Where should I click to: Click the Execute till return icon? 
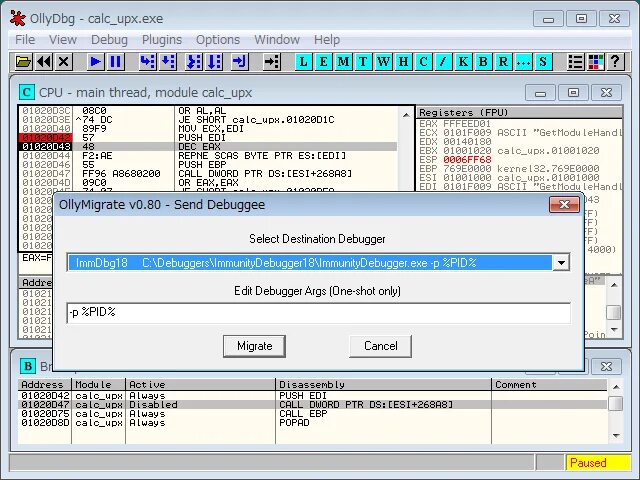pyautogui.click(x=240, y=62)
